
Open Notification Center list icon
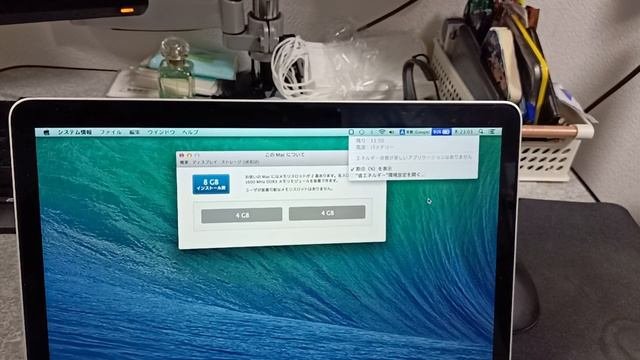point(492,131)
